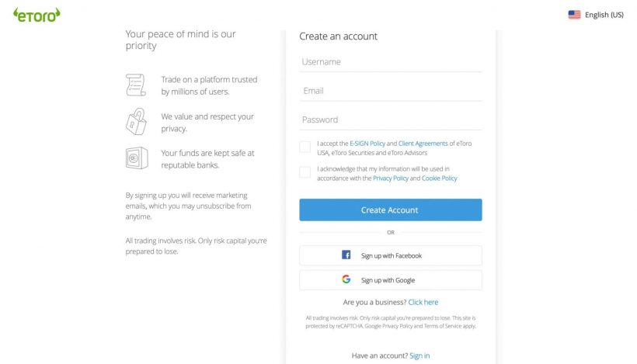Tick the E-SIGN Policy acceptance checkbox
Screen dimensions: 637x364
(305, 147)
